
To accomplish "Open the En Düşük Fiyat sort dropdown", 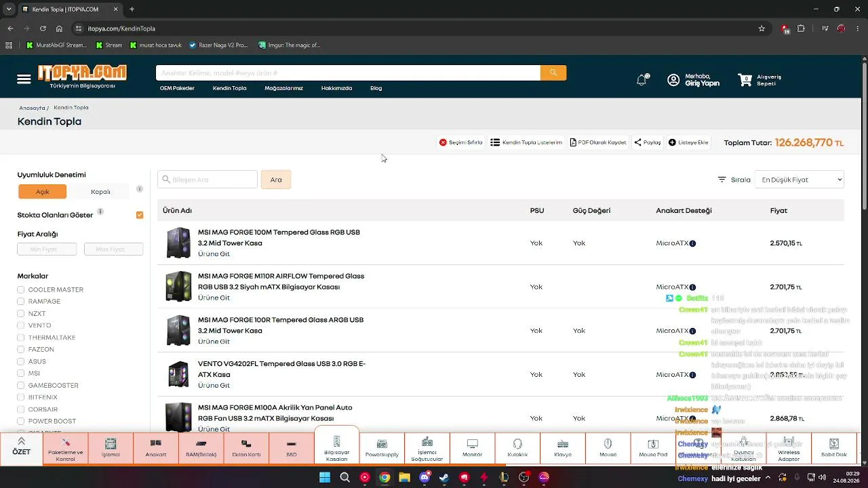I will pos(800,180).
